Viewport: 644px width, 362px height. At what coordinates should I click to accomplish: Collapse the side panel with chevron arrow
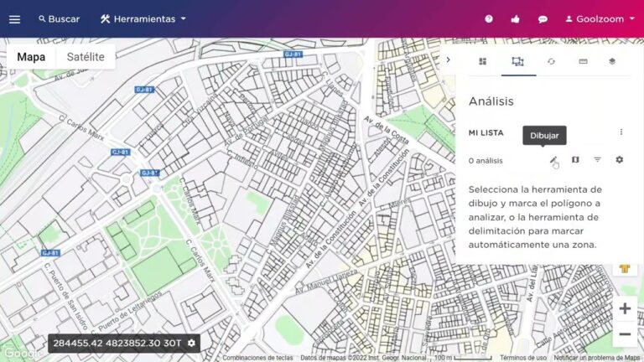point(448,60)
